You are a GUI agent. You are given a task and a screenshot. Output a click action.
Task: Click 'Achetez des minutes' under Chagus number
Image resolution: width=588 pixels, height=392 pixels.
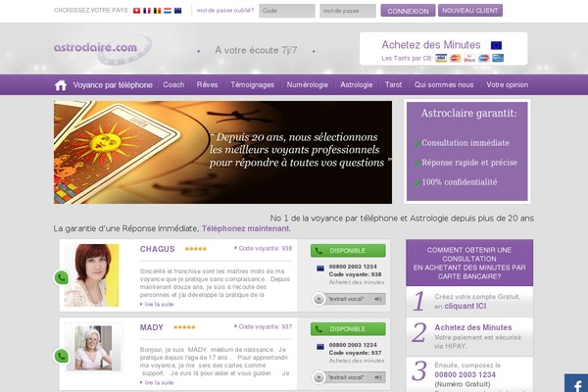click(357, 282)
